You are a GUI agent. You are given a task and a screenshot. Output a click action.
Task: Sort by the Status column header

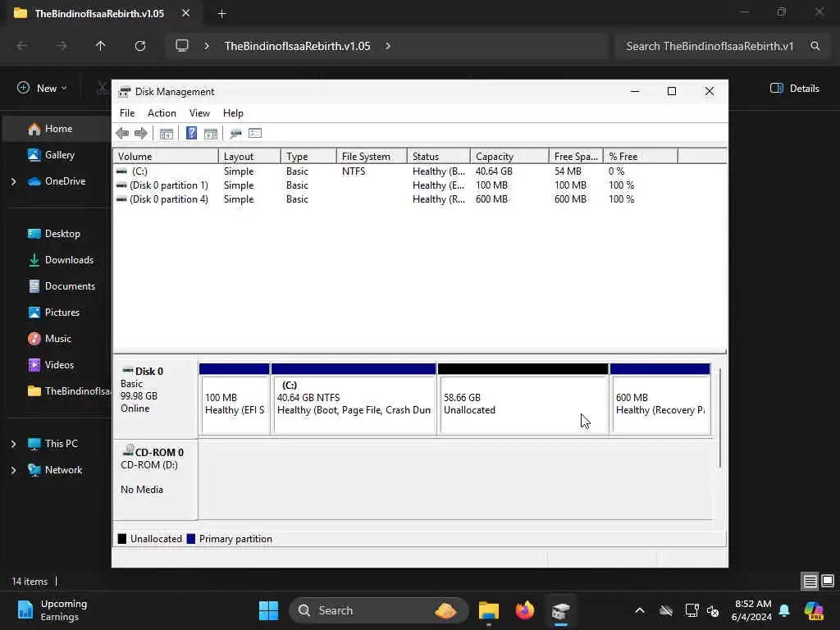pyautogui.click(x=438, y=157)
